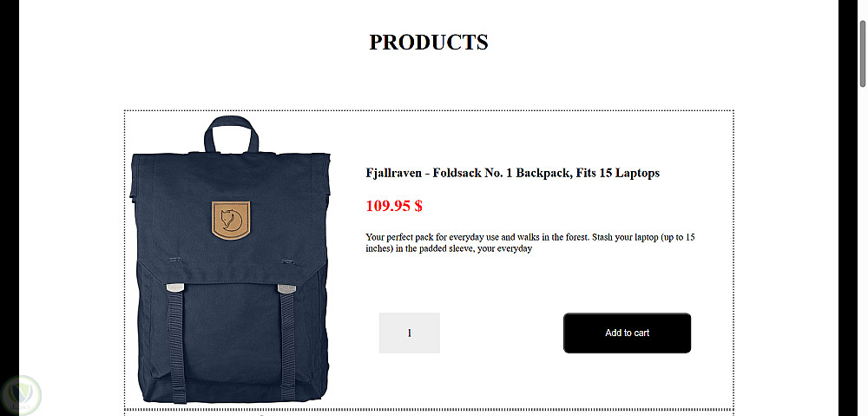868x416 pixels.
Task: Click the tan fox logo badge on backpack
Action: coord(231,221)
